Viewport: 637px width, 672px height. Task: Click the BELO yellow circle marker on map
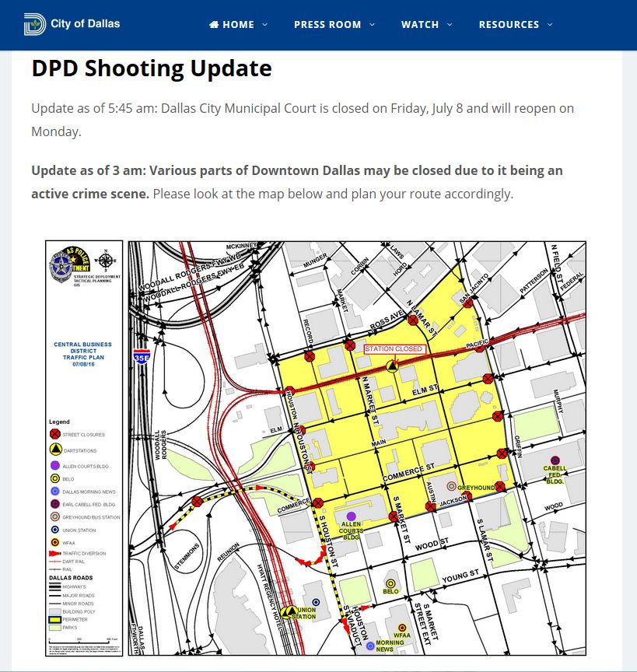390,583
